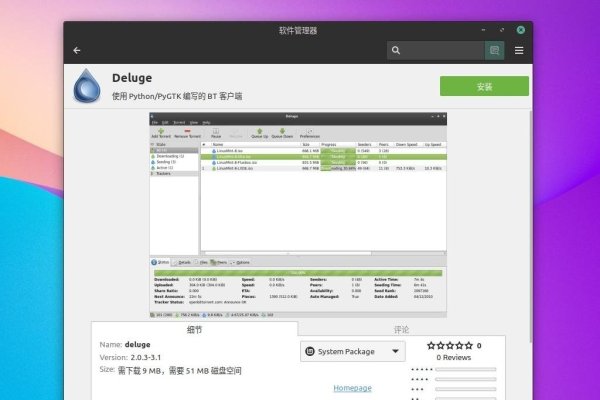Minimize the 软件管理器 window
600x400 pixels.
point(483,30)
